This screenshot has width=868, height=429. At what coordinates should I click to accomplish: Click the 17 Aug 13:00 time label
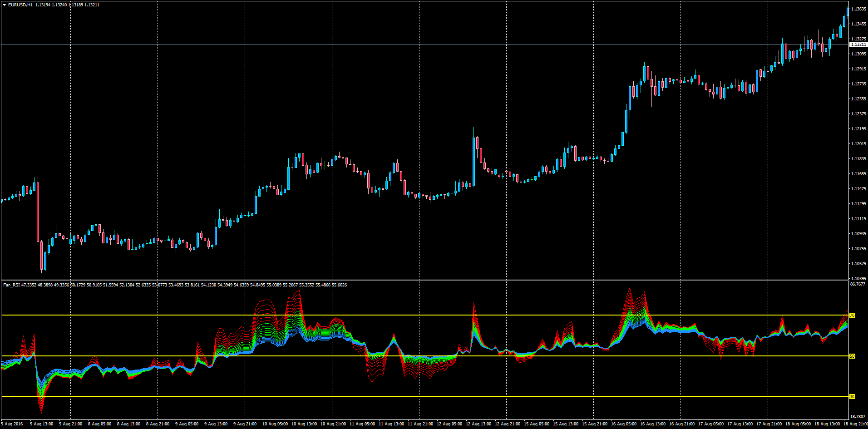[740, 424]
